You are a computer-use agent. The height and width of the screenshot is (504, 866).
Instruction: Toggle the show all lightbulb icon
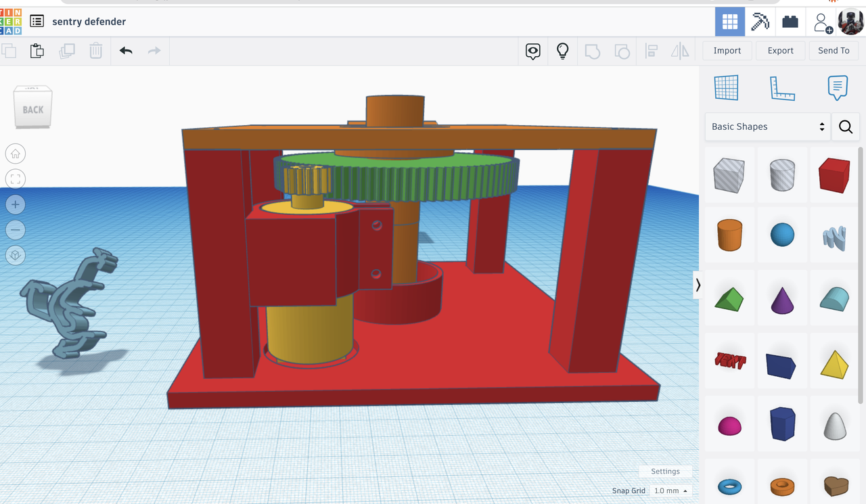tap(562, 51)
